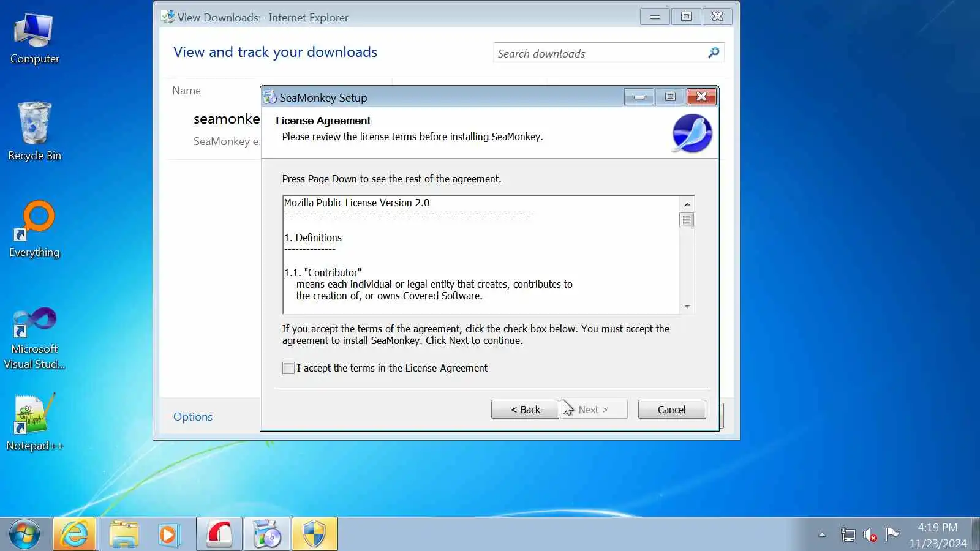Click the license text scroll-up arrow

click(x=687, y=204)
